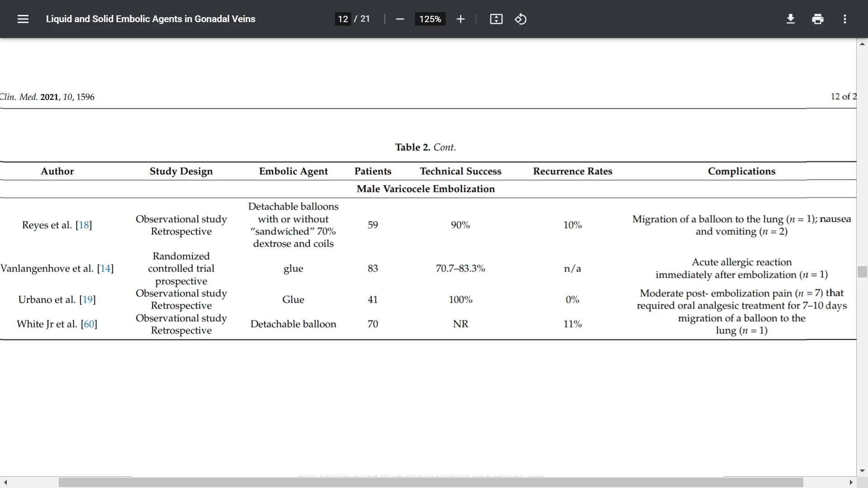
Task: Click the vertical scrollbar down arrow
Action: [x=862, y=471]
